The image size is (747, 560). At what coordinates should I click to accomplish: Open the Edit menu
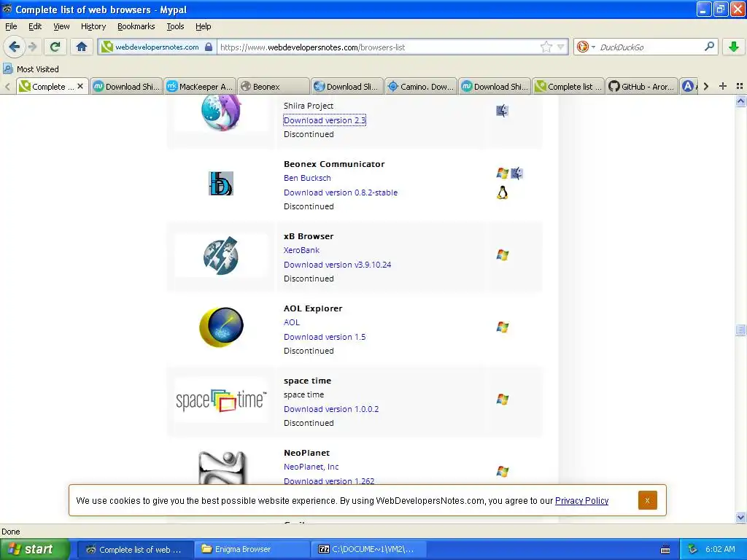pos(35,26)
